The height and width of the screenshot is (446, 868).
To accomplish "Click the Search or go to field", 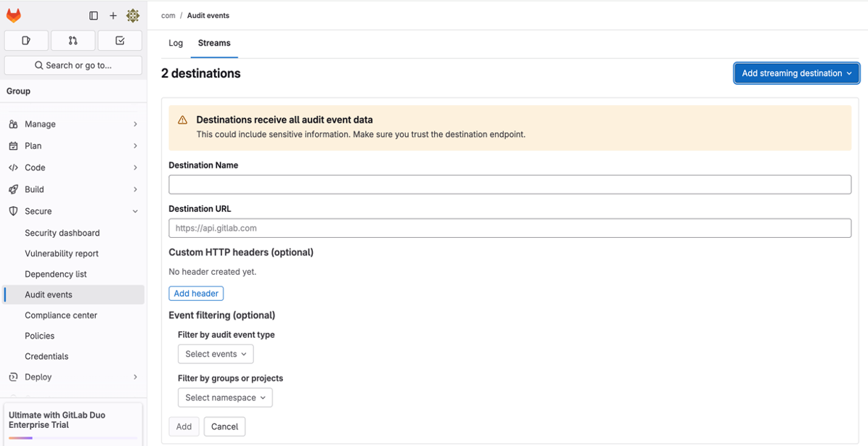I will pyautogui.click(x=73, y=65).
